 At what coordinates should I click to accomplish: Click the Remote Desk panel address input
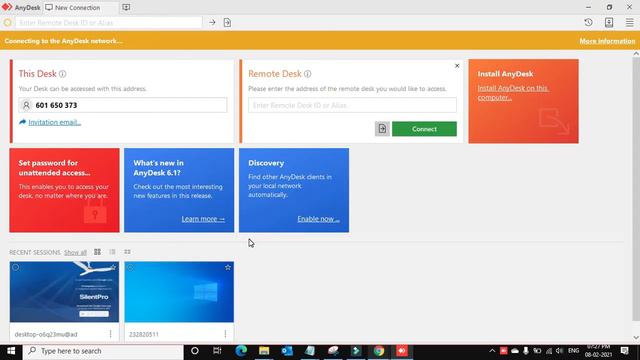[352, 105]
